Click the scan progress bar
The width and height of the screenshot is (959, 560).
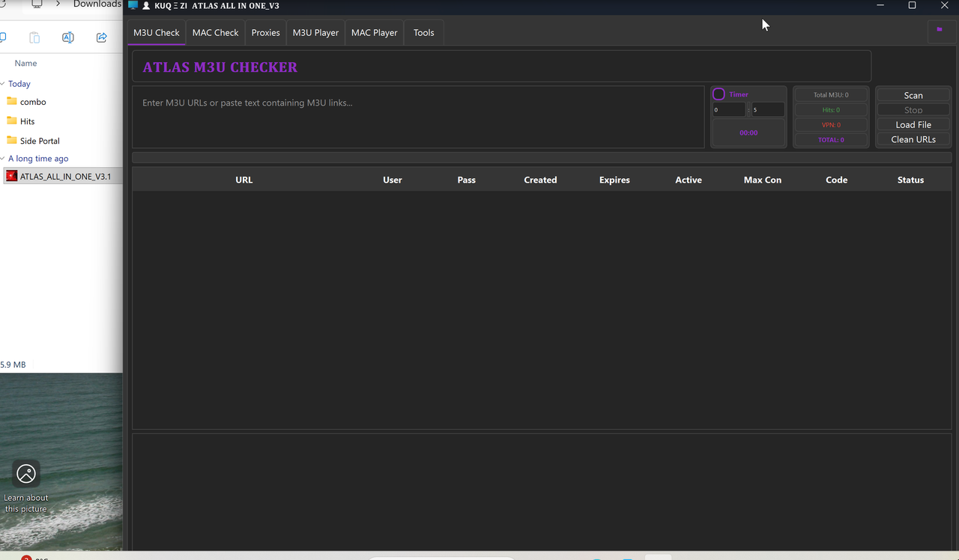[542, 158]
